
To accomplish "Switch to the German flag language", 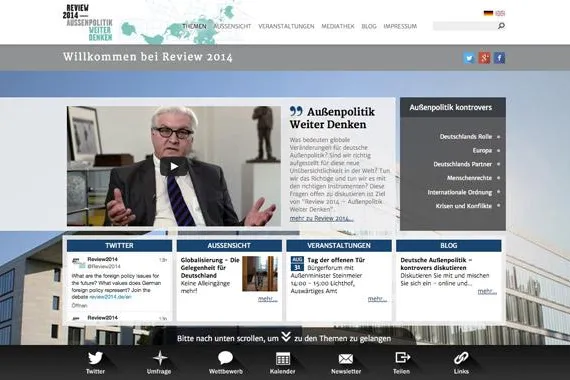I will (x=488, y=13).
